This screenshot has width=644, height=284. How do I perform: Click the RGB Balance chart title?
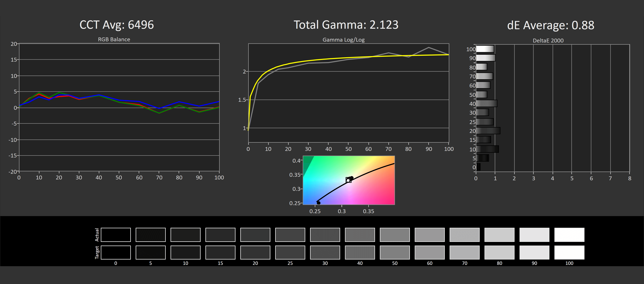coord(114,39)
